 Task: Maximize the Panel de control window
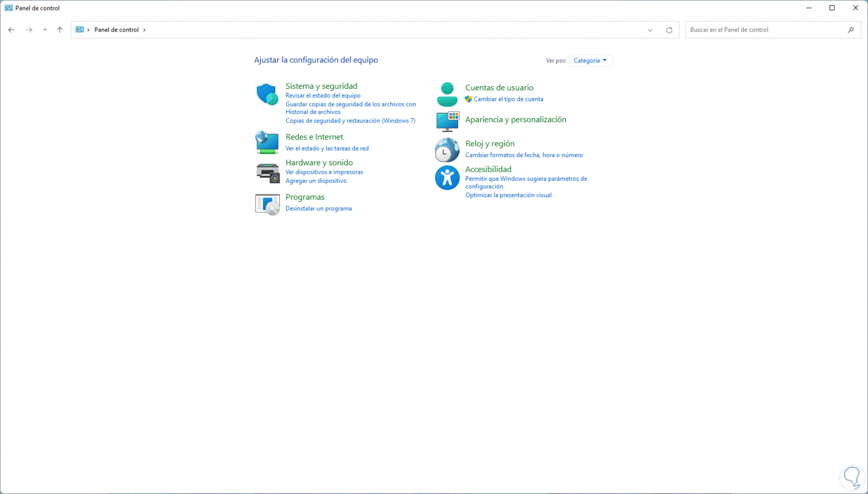click(x=832, y=8)
